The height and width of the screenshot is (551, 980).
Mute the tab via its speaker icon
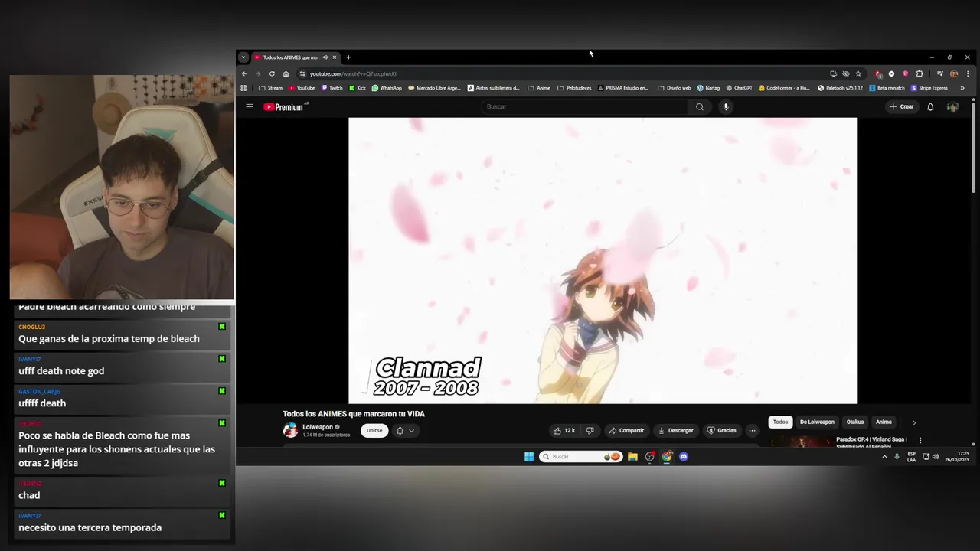coord(325,57)
